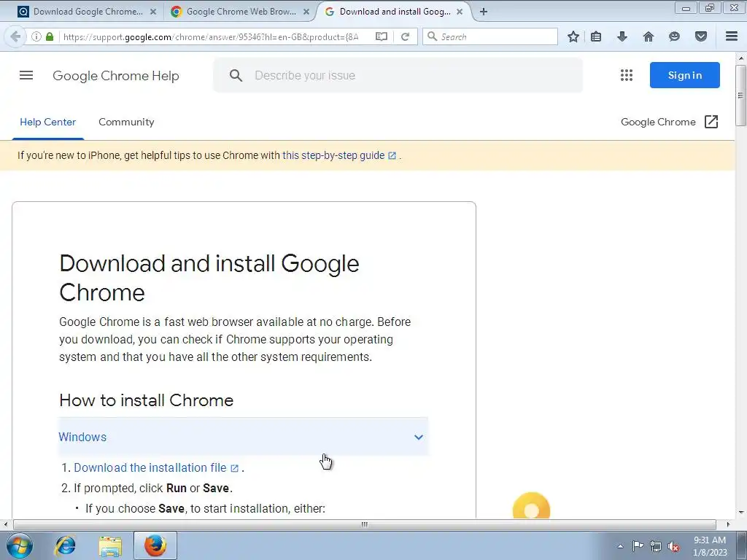Click the Firefox Search box
The height and width of the screenshot is (560, 747).
[489, 36]
